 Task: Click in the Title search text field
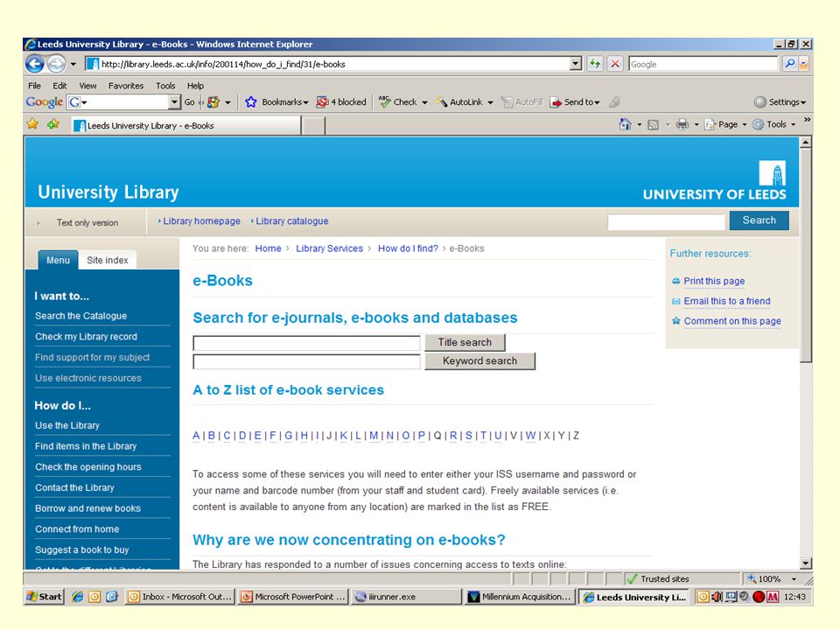306,343
